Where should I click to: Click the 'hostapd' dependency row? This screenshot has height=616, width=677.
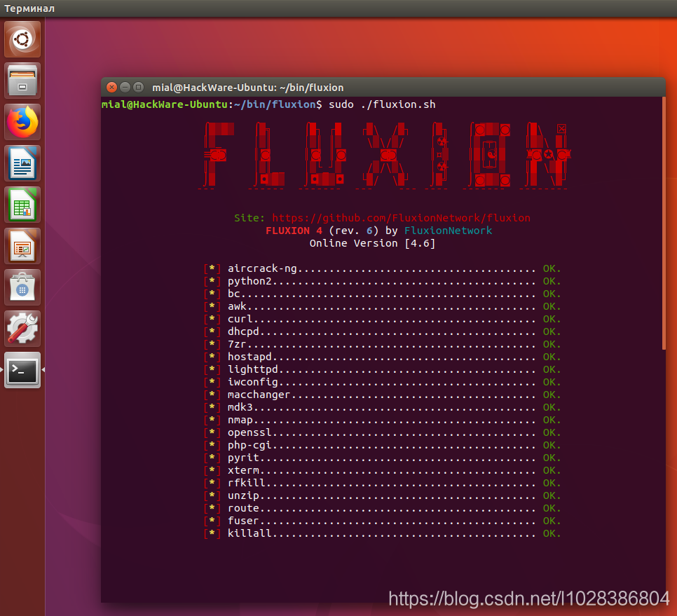coord(383,357)
